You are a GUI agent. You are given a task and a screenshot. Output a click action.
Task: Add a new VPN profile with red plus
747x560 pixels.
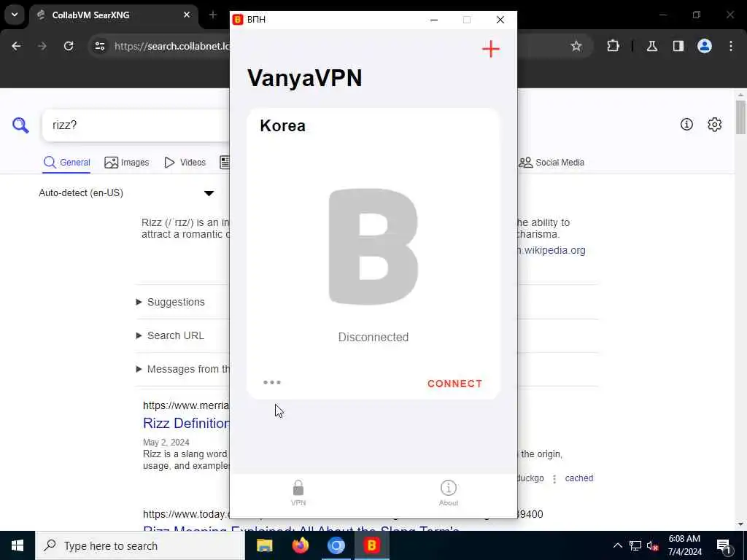491,49
